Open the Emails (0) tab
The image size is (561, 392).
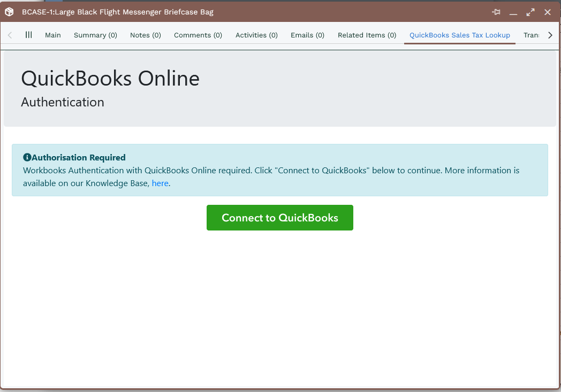point(307,35)
